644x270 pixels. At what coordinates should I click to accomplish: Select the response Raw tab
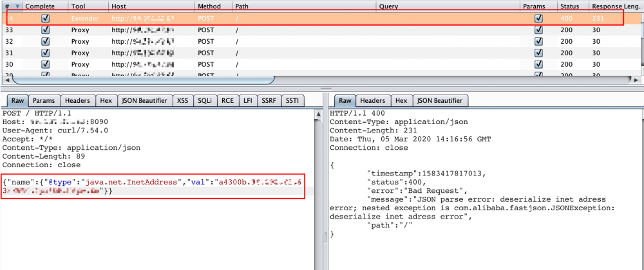345,100
